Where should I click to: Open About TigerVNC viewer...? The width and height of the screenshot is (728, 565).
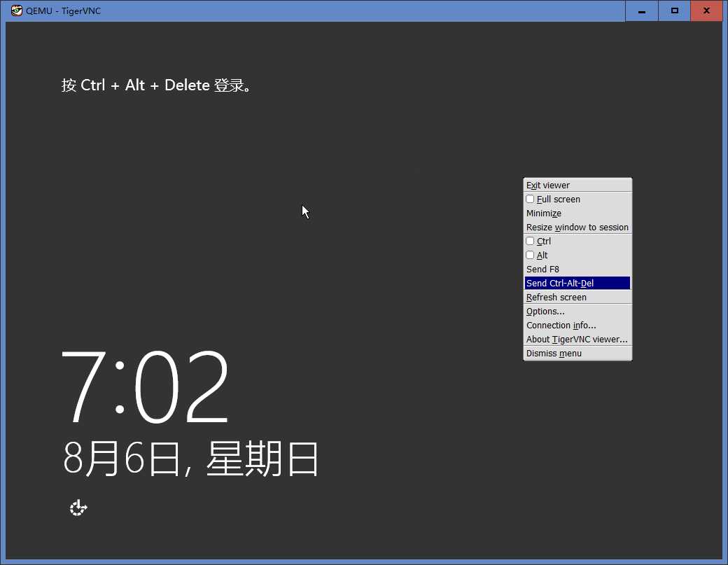(x=577, y=340)
